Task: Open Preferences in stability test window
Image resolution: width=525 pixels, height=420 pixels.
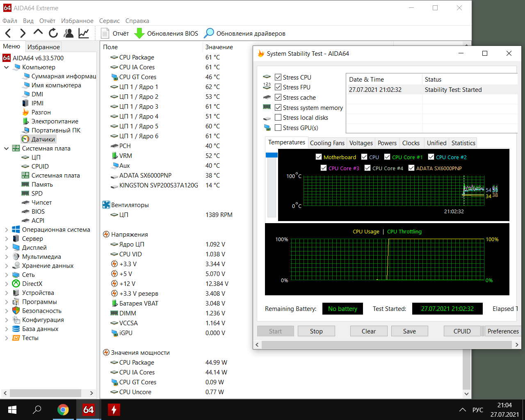Action: pos(503,331)
